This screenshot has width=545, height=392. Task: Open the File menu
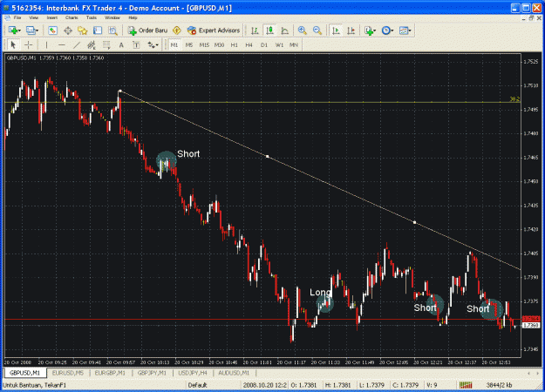[17, 17]
